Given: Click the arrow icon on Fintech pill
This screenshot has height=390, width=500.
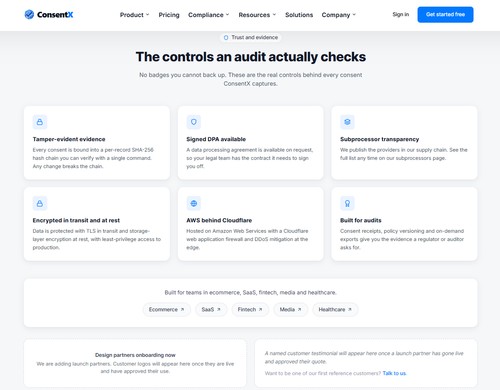Looking at the screenshot, I should [x=260, y=309].
